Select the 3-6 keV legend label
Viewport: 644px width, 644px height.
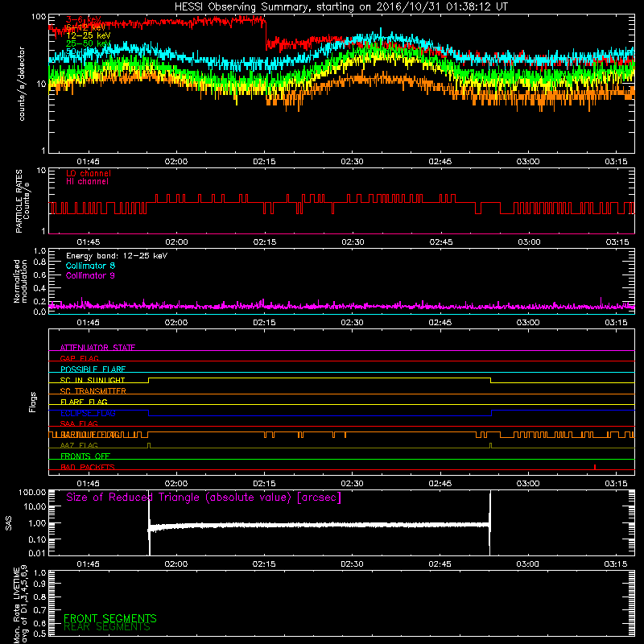pos(84,19)
